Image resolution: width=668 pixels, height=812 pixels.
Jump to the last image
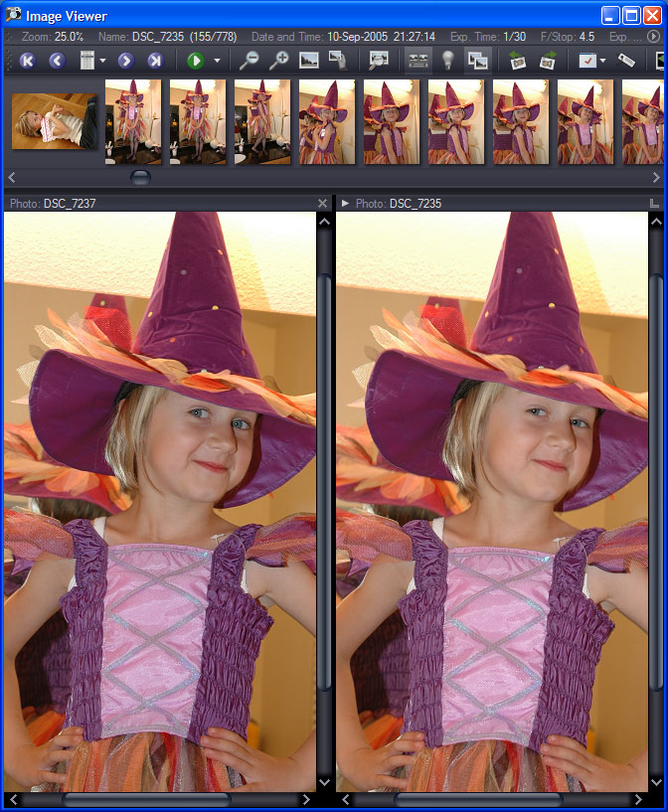154,61
